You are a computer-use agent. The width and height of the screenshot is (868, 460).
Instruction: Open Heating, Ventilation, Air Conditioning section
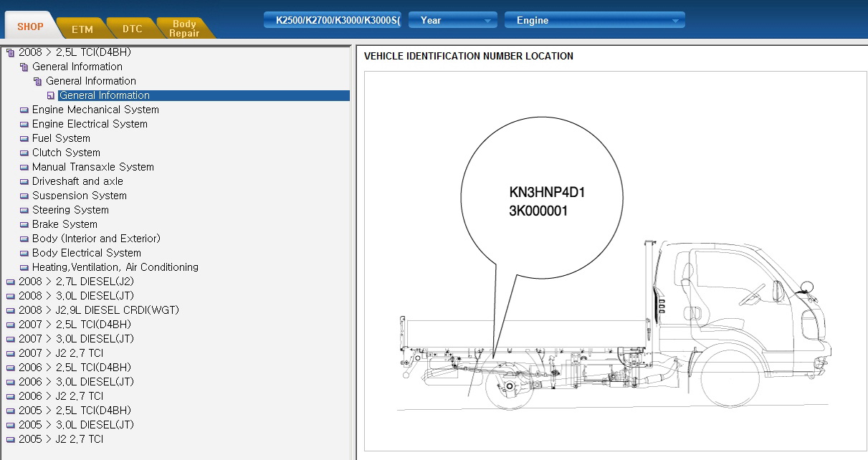(x=115, y=267)
